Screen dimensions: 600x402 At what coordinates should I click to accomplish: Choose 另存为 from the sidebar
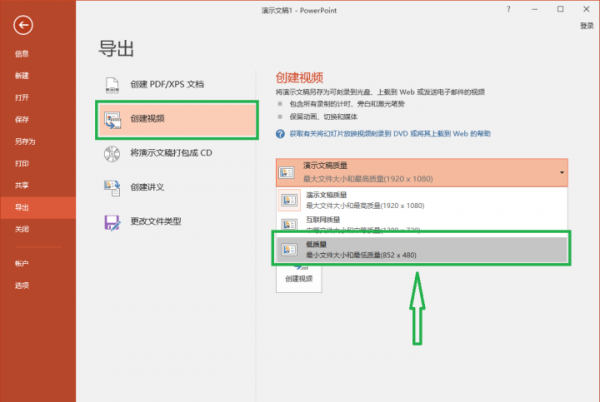25,142
